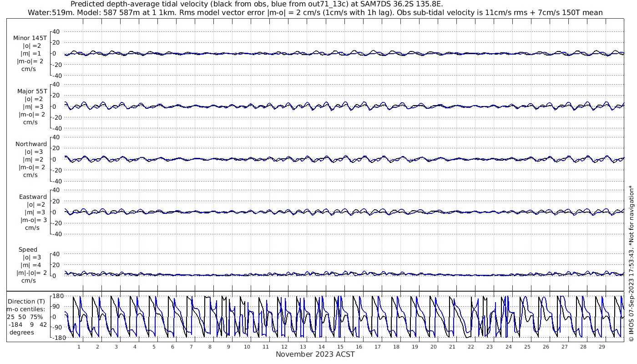Screen dimensions: 637x364
Task: Click the title line 'Predicted depth-average tidal velocity'
Action: pos(257,4)
